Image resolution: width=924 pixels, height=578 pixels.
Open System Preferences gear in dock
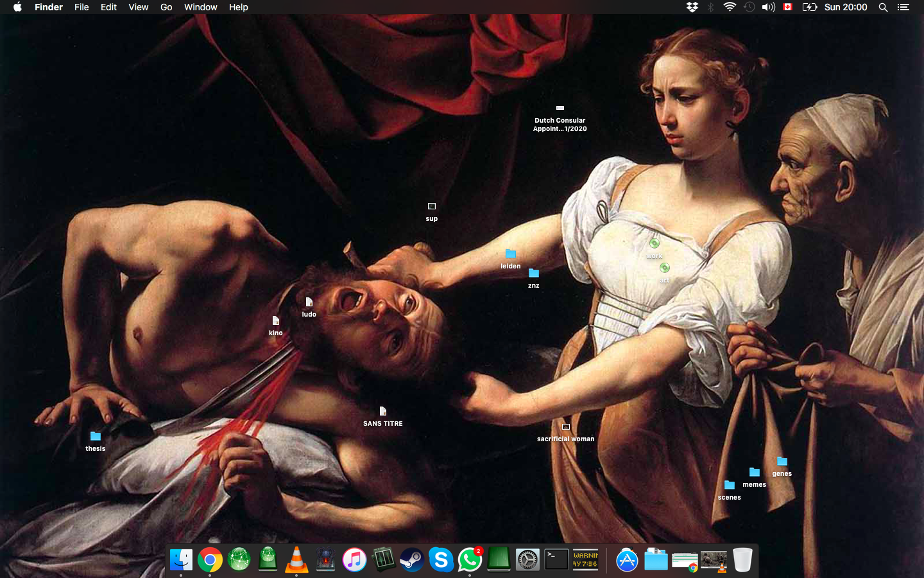pyautogui.click(x=527, y=560)
